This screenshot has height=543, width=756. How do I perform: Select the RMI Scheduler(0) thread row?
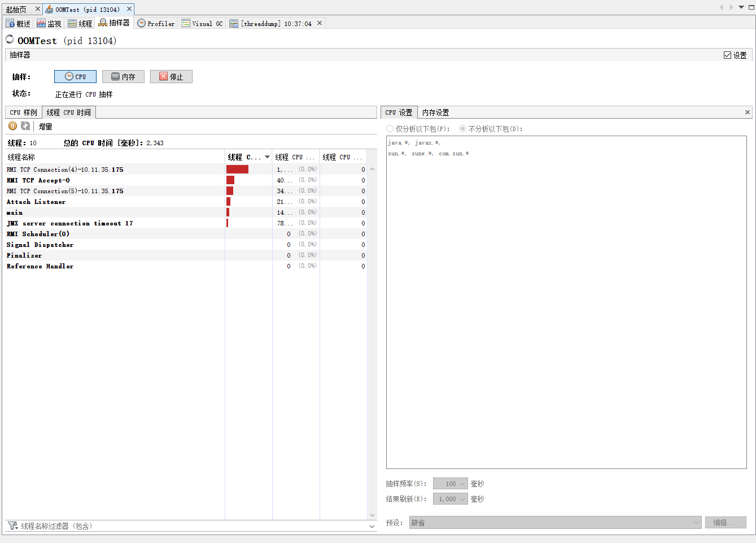pyautogui.click(x=186, y=234)
